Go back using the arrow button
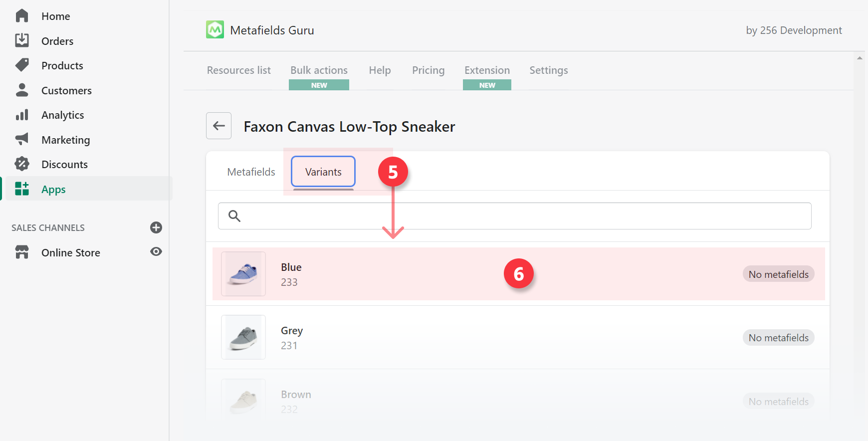The height and width of the screenshot is (441, 868). [218, 126]
